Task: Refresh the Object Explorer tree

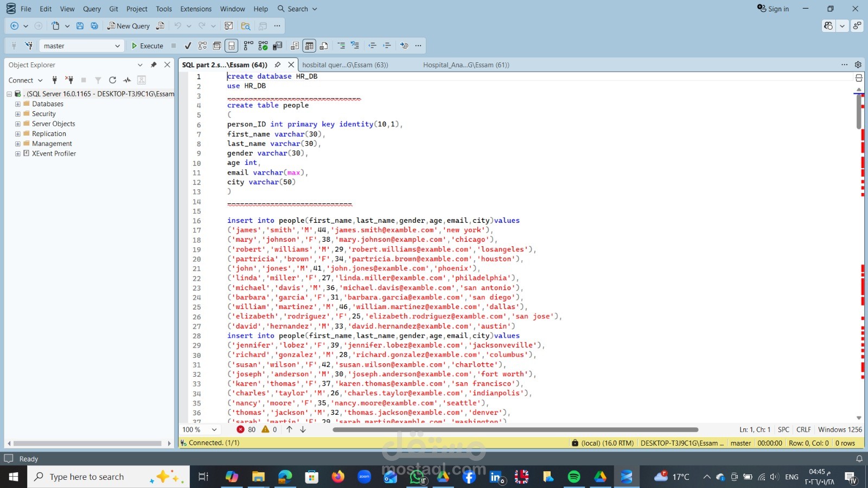Action: point(112,80)
